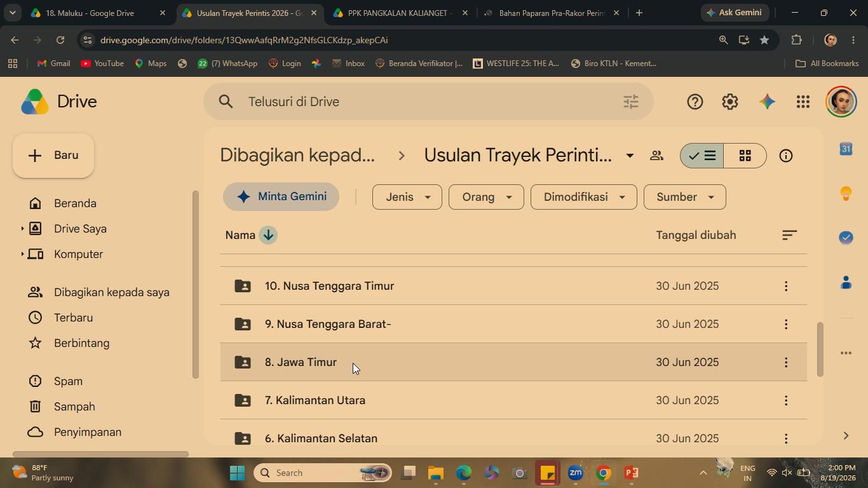This screenshot has width=868, height=488.
Task: Launch Gemini sparkle icon near settings
Action: pos(767,102)
